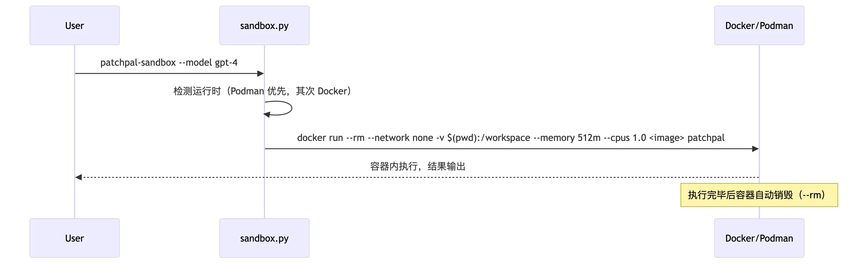The width and height of the screenshot is (868, 264).
Task: Select the "容器内执行，结果输出" return label
Action: coord(418,166)
